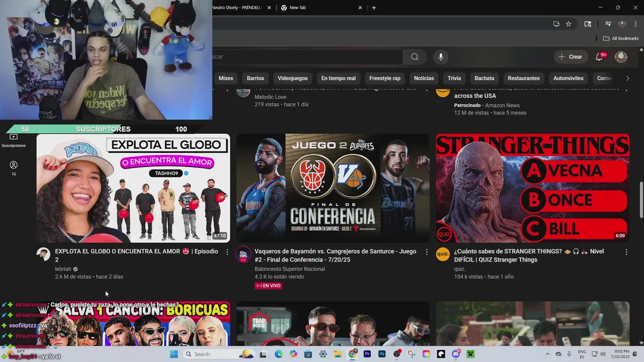Open YouTube notifications bell
This screenshot has width=644, height=362.
(599, 57)
